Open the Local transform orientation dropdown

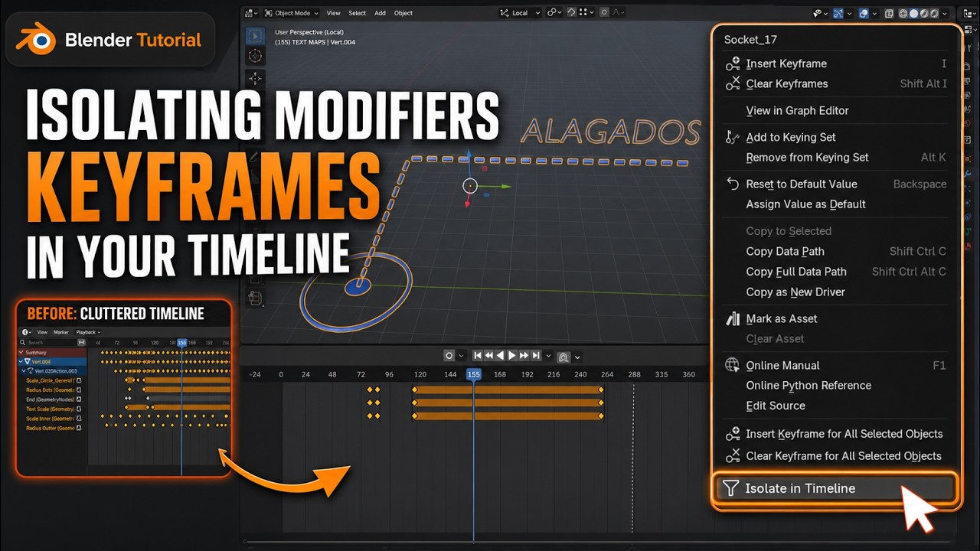[520, 12]
